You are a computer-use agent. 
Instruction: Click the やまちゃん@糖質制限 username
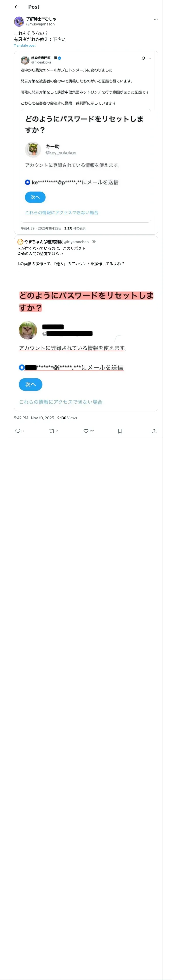click(43, 242)
